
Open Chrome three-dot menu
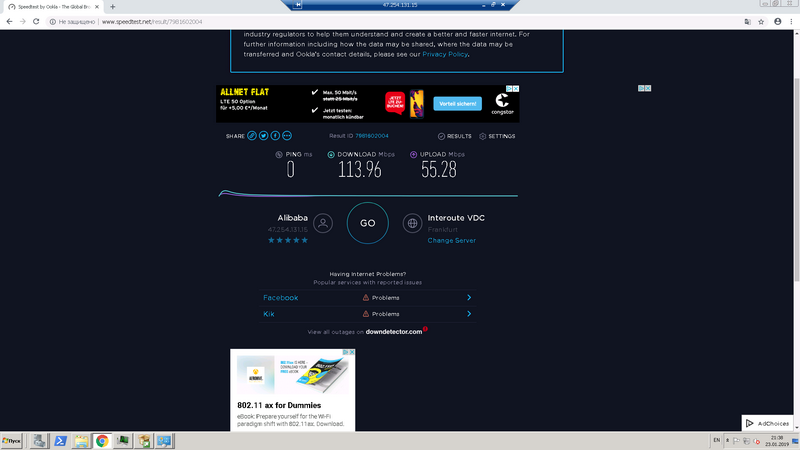point(791,21)
